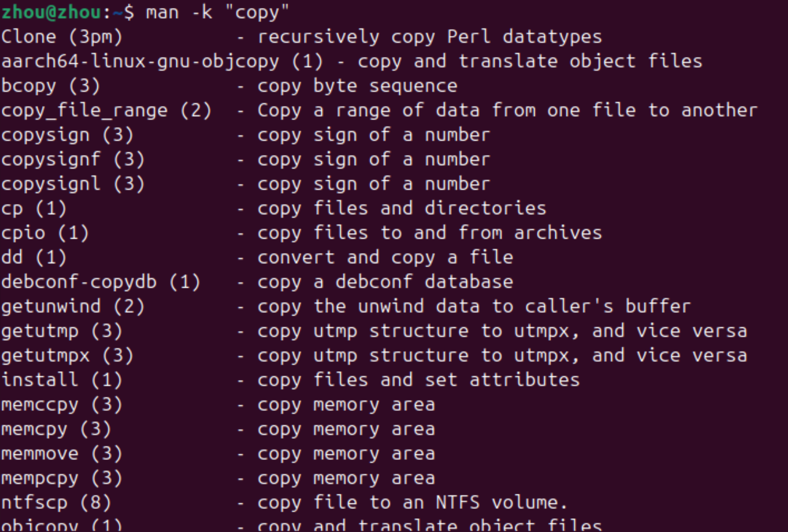Click the "recursively copy Perl datatypes" description
Image resolution: width=788 pixels, height=532 pixels.
pos(430,37)
